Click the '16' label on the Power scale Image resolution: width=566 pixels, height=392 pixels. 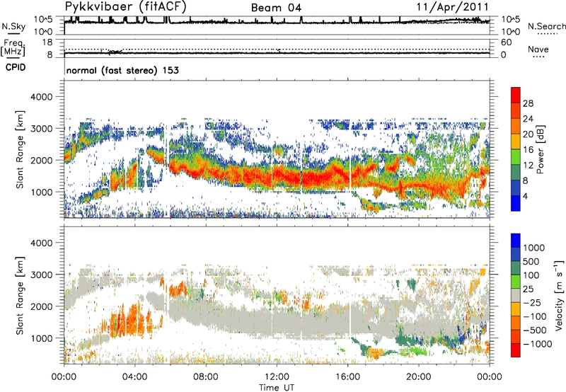coord(528,150)
